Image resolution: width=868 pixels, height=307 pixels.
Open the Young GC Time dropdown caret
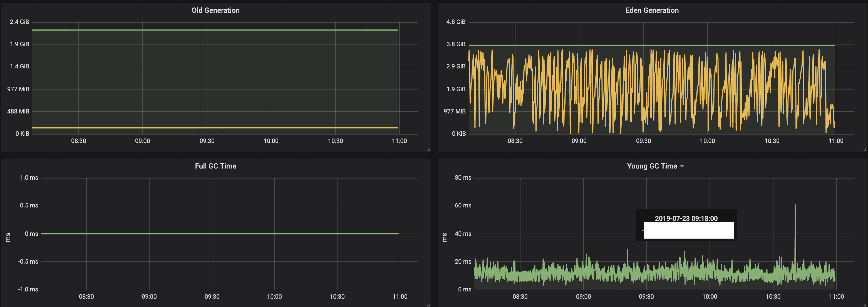pos(682,166)
